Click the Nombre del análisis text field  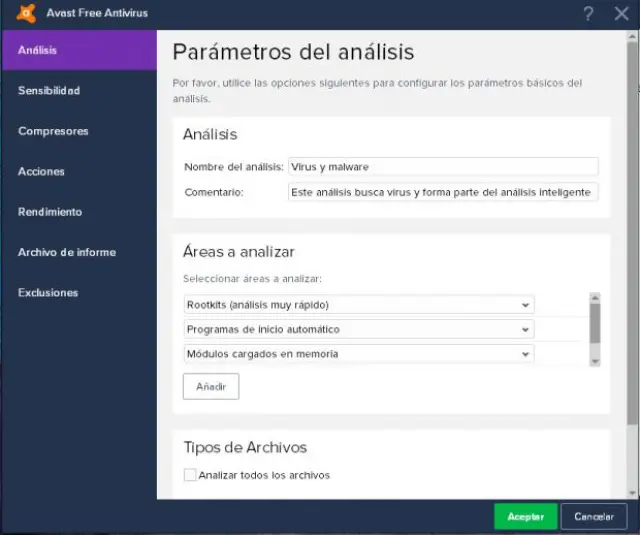(x=442, y=167)
